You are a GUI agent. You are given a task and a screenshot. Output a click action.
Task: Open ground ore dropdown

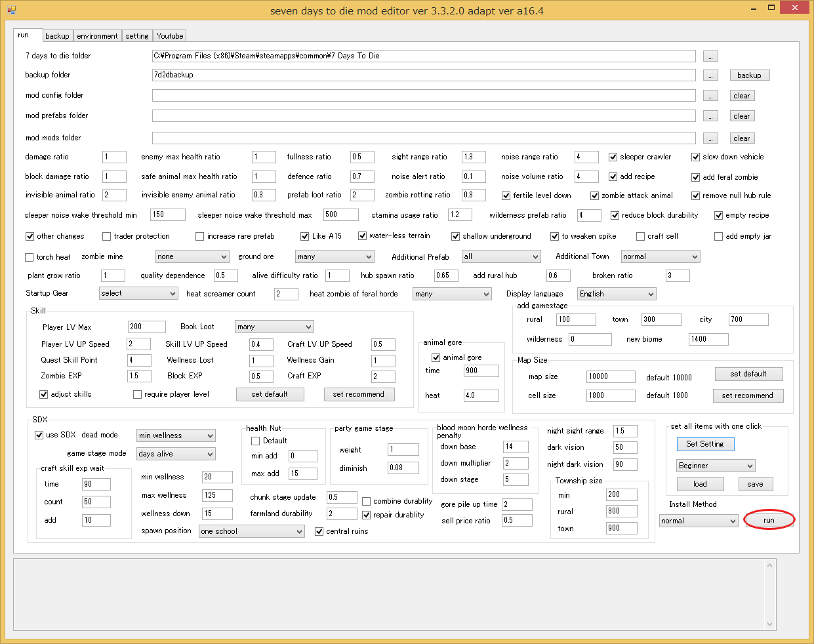(x=335, y=256)
